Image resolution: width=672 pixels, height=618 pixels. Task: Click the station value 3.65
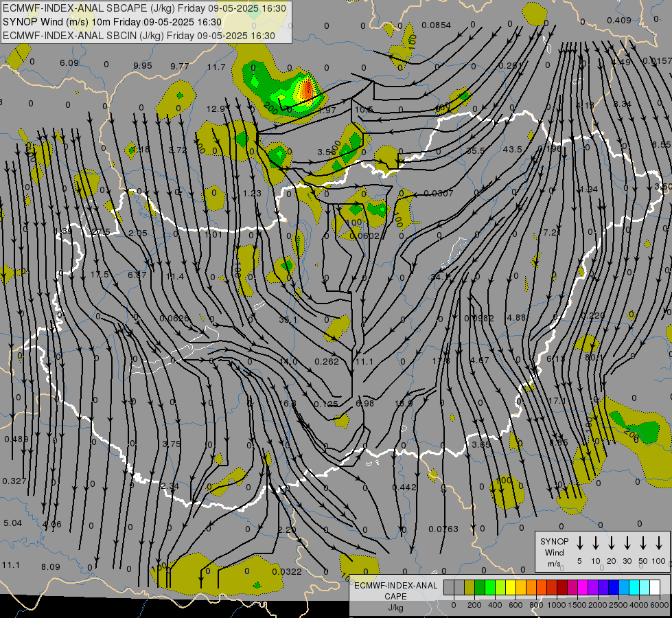(481, 445)
